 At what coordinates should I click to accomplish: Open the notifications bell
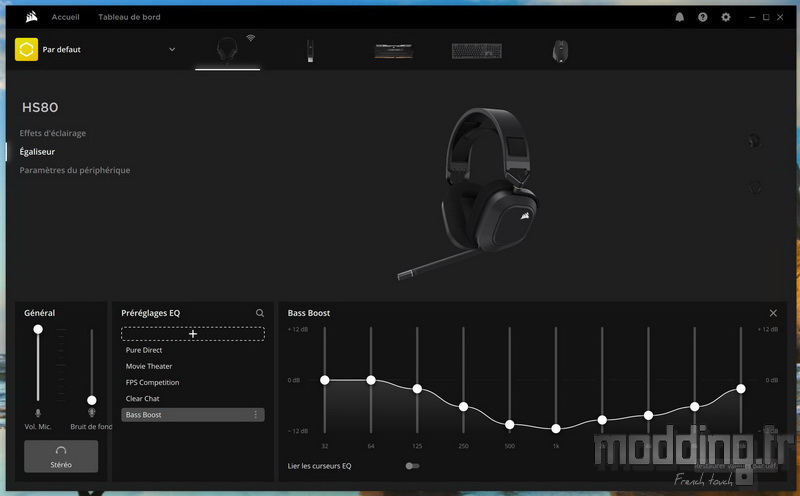(680, 17)
